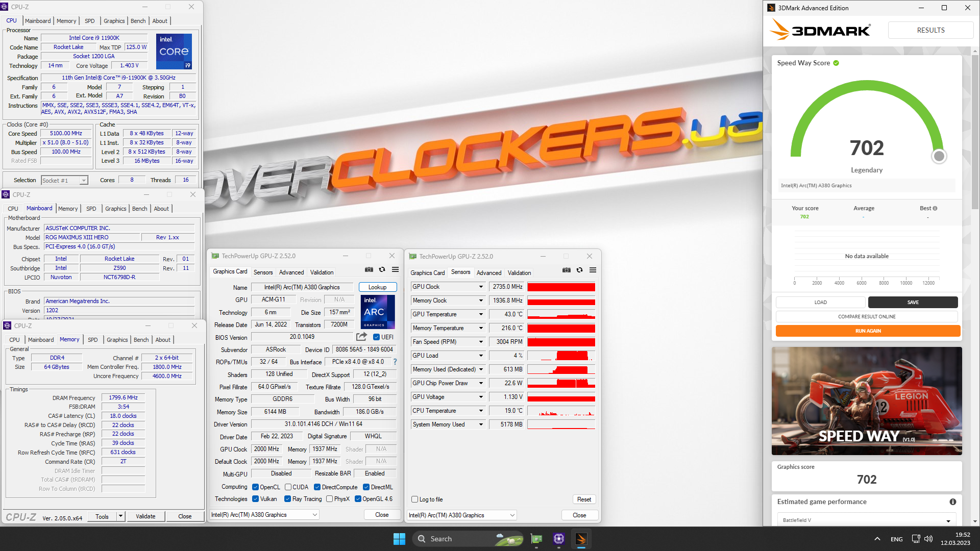Image resolution: width=980 pixels, height=551 pixels.
Task: Click the BIOS export share icon in GPU-Z
Action: point(361,337)
